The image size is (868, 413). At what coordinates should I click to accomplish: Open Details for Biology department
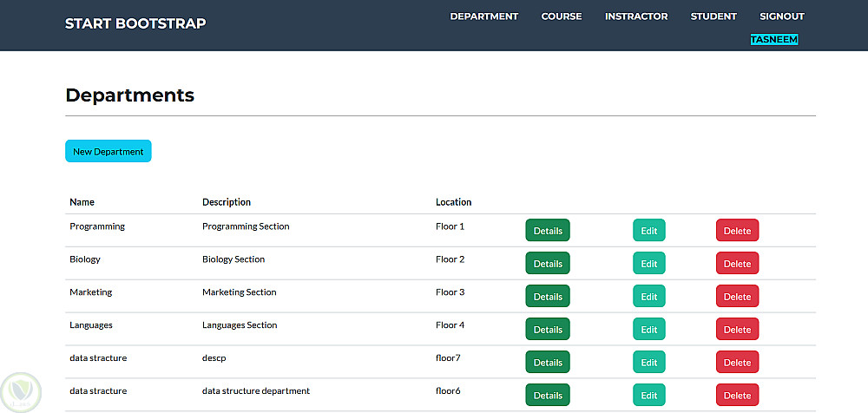(548, 264)
